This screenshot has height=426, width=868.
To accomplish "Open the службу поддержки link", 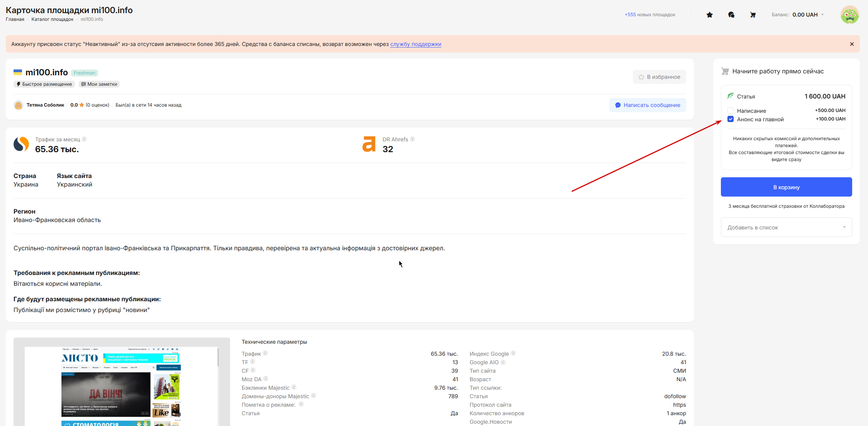I will pos(415,44).
